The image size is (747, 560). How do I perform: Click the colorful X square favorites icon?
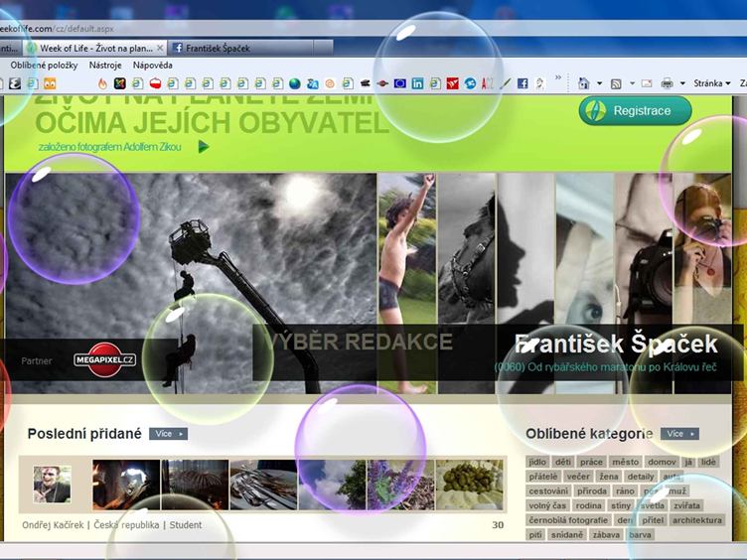pos(120,83)
